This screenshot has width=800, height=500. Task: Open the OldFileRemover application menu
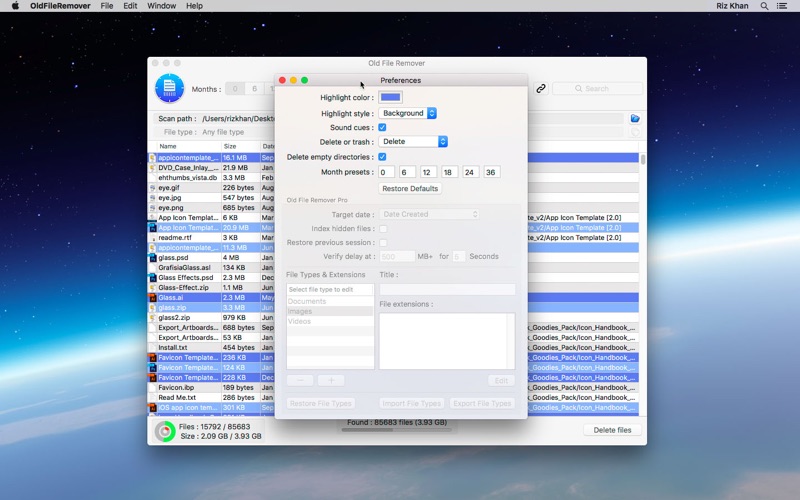[60, 6]
